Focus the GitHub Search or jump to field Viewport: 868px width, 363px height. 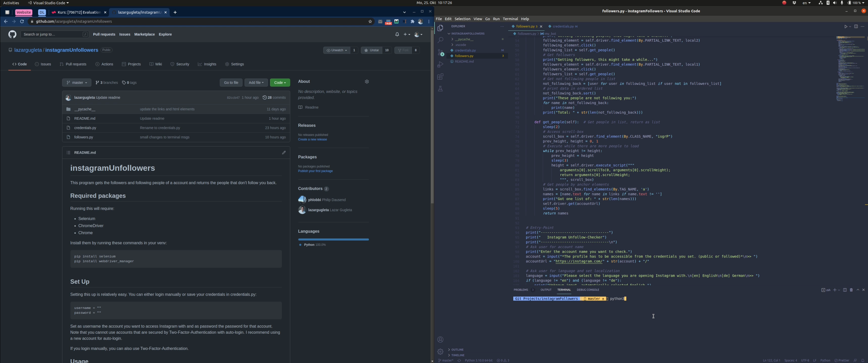coord(55,34)
